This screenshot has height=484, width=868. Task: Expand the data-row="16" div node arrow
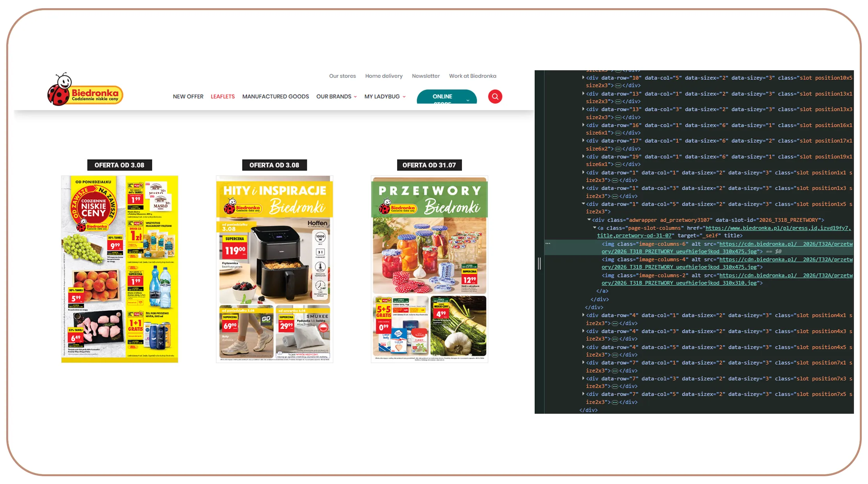point(583,125)
